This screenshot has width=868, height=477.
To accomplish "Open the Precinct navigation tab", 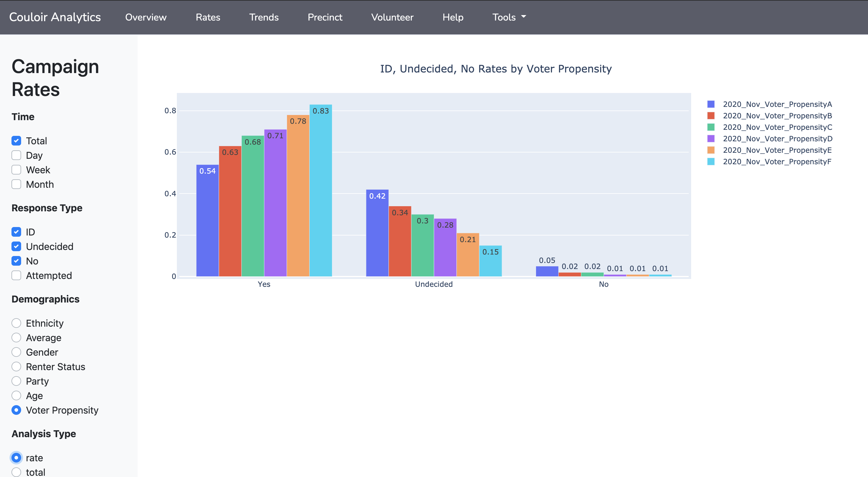I will (x=325, y=17).
